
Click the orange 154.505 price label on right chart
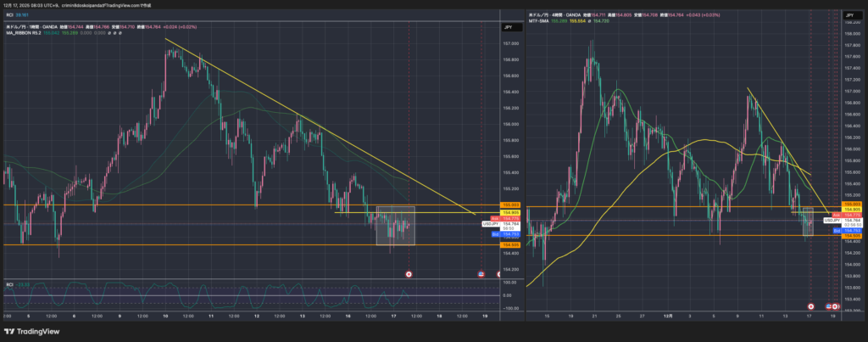[850, 235]
